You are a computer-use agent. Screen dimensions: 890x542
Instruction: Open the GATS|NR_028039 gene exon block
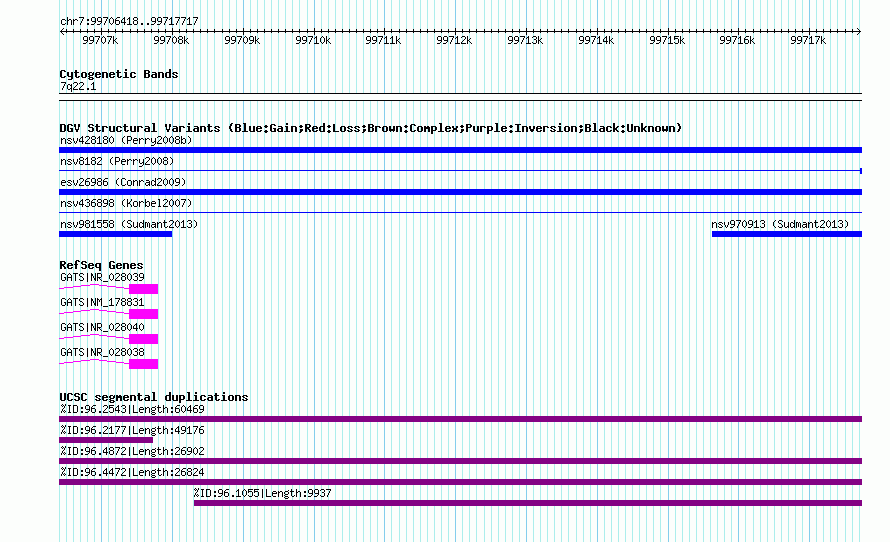click(x=144, y=289)
